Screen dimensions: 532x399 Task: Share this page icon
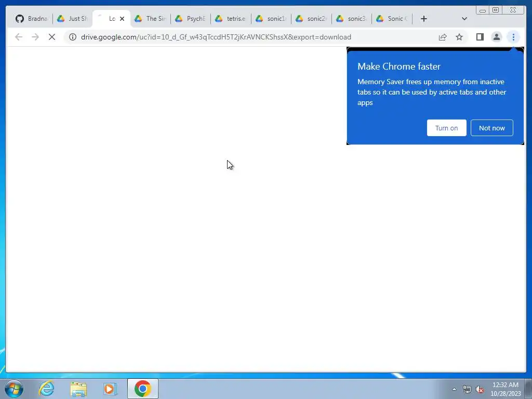pos(443,37)
